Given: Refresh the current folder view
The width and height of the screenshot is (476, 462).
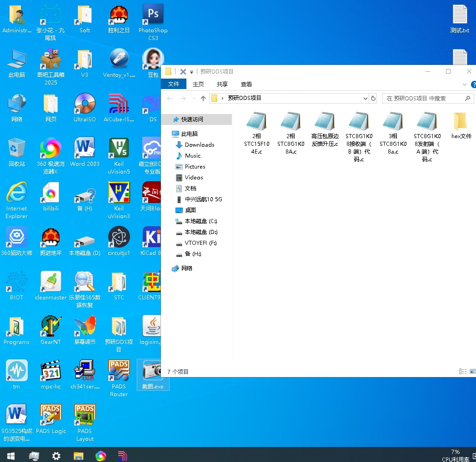Looking at the screenshot, I should 373,99.
